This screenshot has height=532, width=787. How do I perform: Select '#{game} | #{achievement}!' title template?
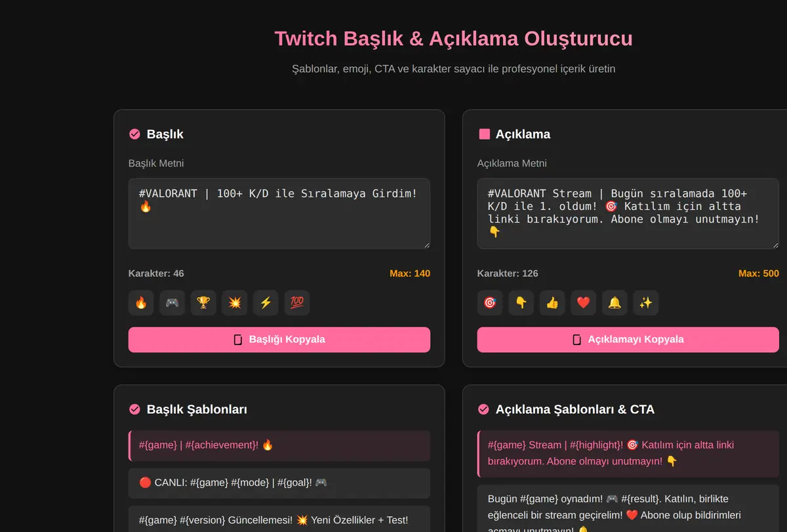[x=279, y=446]
